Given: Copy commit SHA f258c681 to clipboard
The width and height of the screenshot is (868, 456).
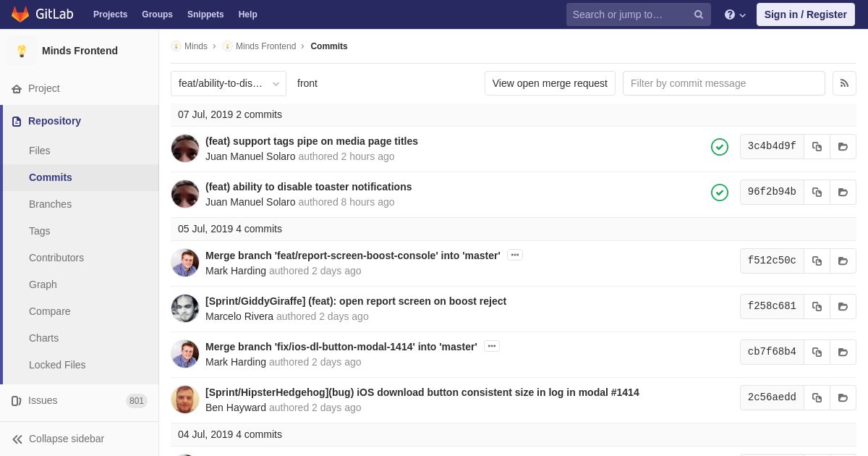Looking at the screenshot, I should tap(817, 306).
